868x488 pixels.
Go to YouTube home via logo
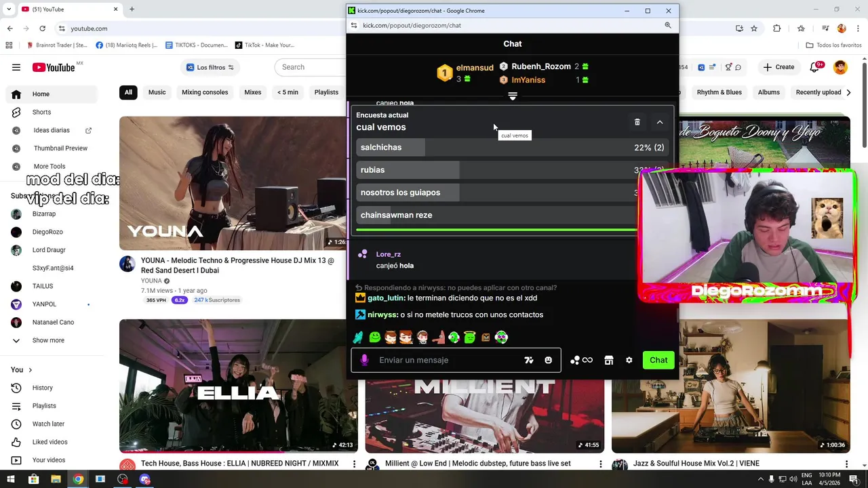point(54,67)
